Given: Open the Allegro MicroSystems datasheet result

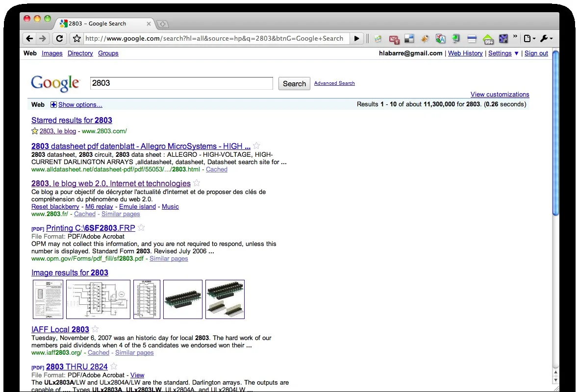Looking at the screenshot, I should pyautogui.click(x=141, y=146).
